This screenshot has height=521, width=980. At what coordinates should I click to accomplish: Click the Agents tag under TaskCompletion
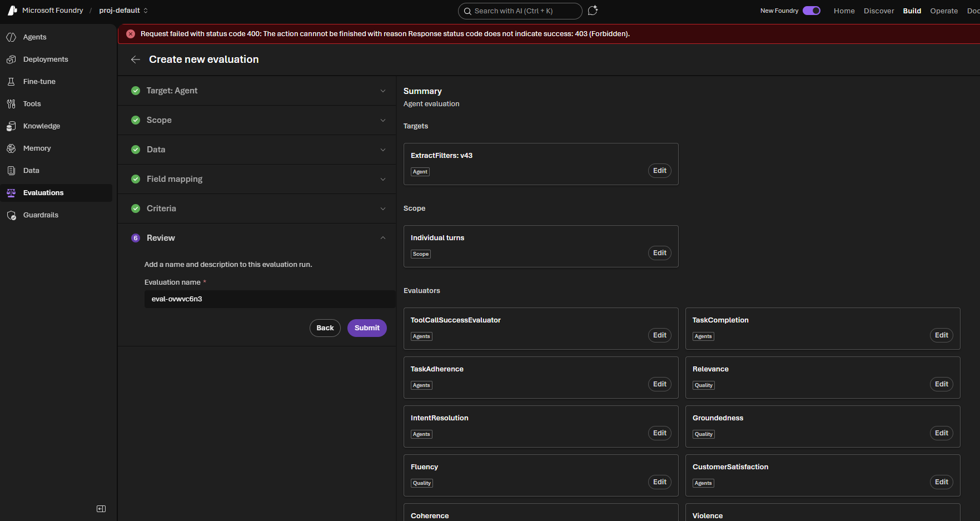pyautogui.click(x=703, y=336)
